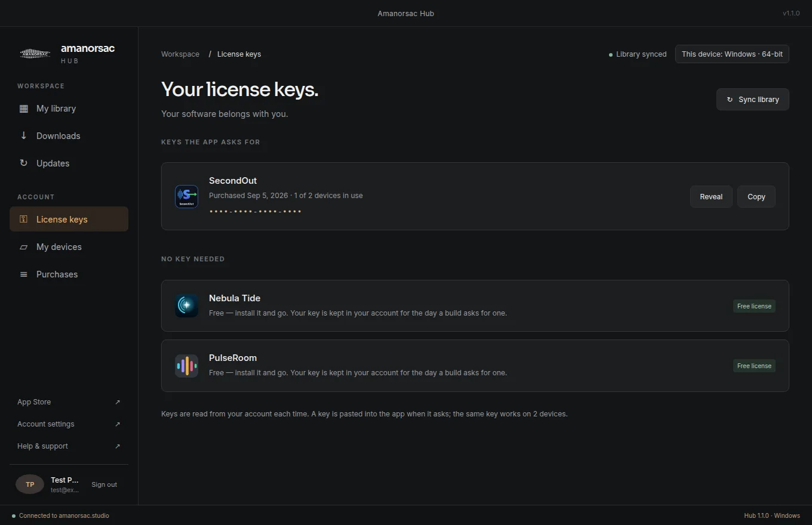Copy the SecondOut license key
Image resolution: width=812 pixels, height=525 pixels.
click(x=756, y=196)
